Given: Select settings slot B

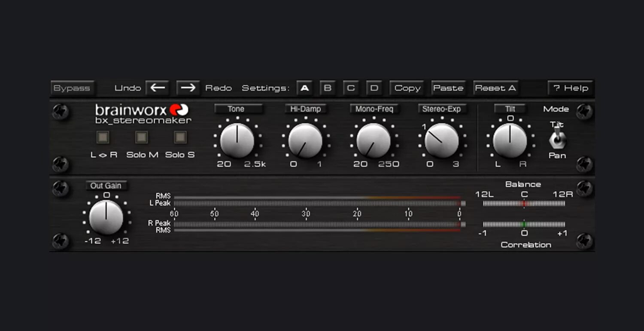Looking at the screenshot, I should 328,88.
